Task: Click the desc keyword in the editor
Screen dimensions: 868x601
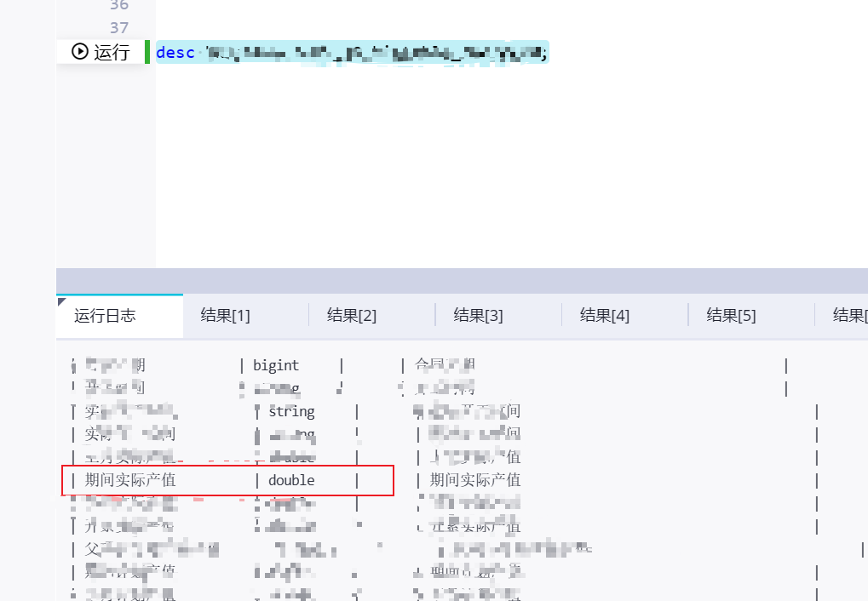Action: [175, 53]
